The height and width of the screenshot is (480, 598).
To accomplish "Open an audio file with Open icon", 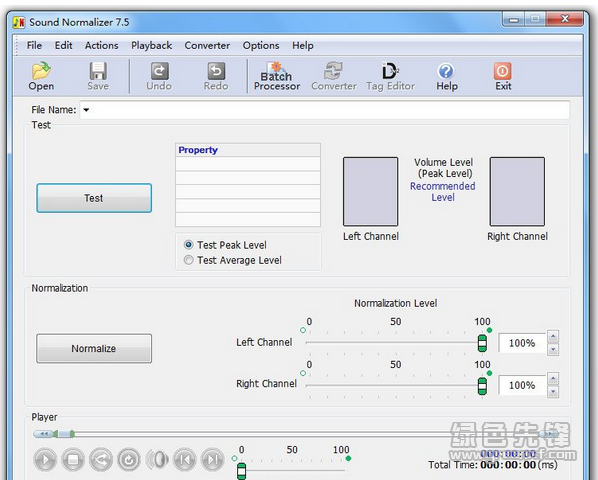I will (41, 76).
